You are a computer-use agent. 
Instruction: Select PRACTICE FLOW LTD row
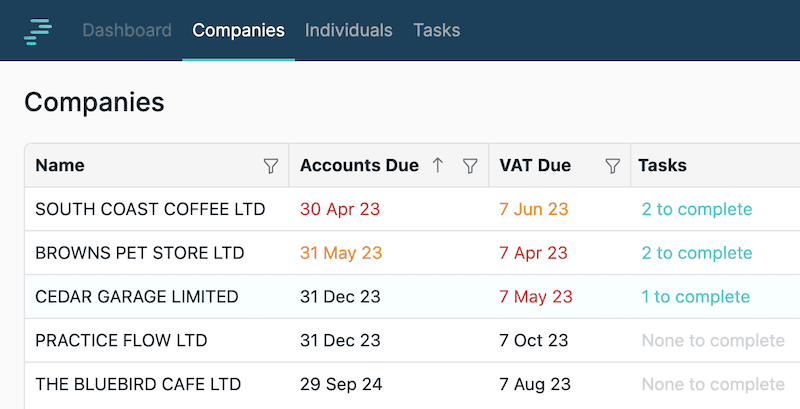(x=412, y=341)
